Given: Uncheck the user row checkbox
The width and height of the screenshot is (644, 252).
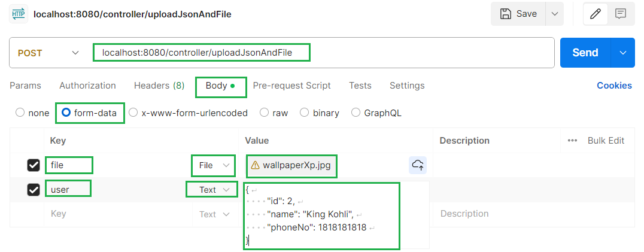Looking at the screenshot, I should pos(34,190).
